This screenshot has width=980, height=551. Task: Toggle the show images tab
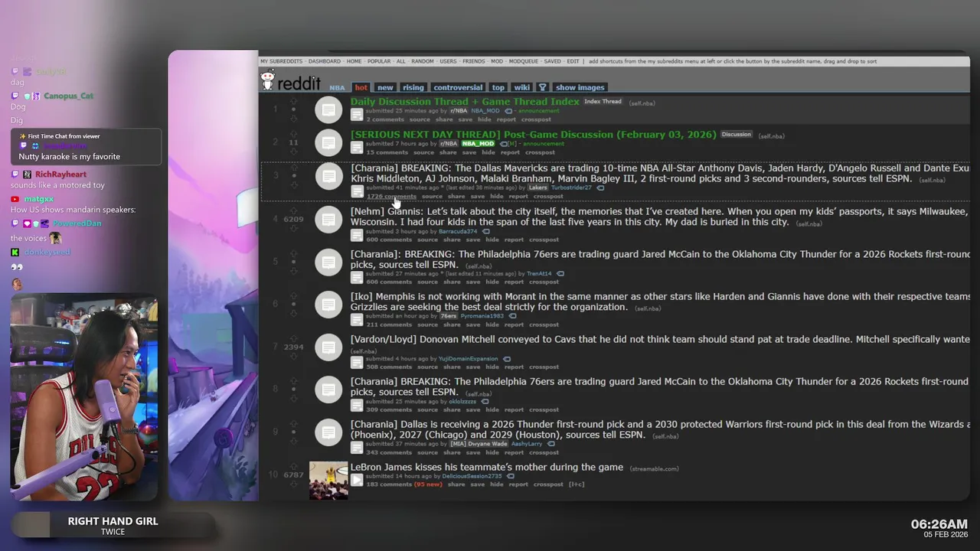coord(580,87)
